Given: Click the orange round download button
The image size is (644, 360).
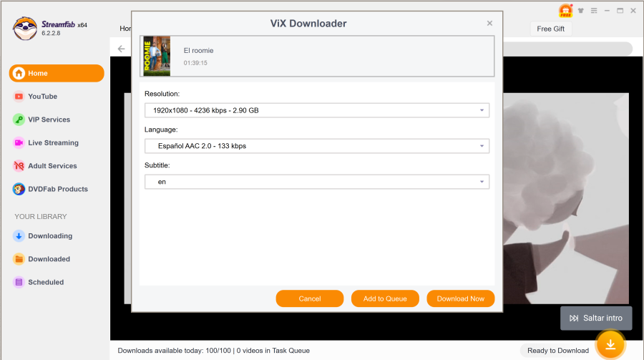Looking at the screenshot, I should pos(610,344).
